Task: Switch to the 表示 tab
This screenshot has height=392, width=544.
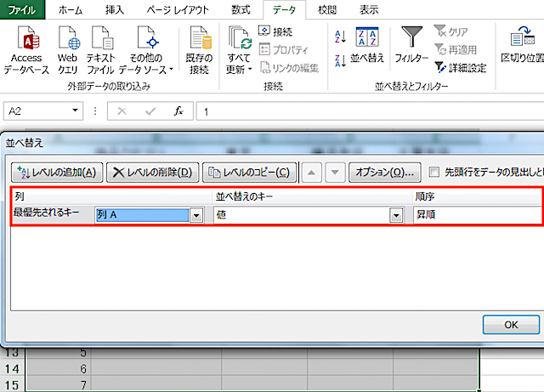Action: coord(368,10)
